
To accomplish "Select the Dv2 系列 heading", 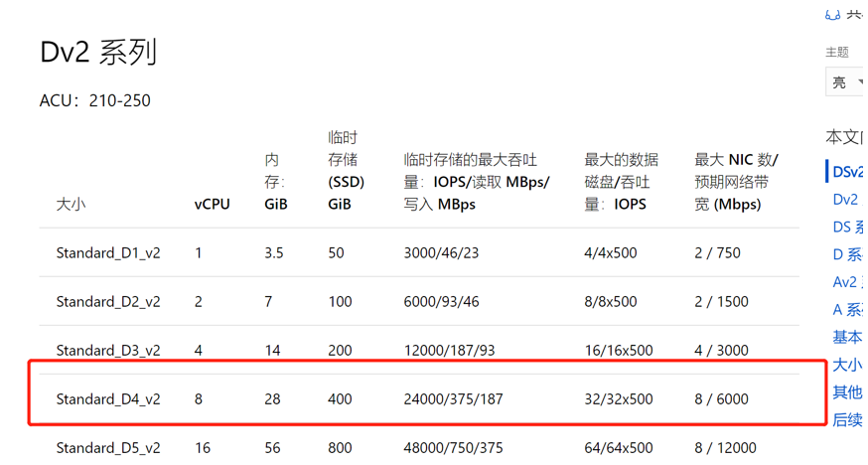I will click(x=98, y=53).
